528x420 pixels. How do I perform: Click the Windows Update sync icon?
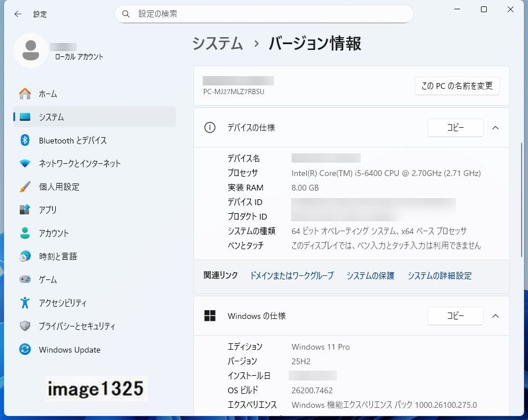(x=25, y=350)
